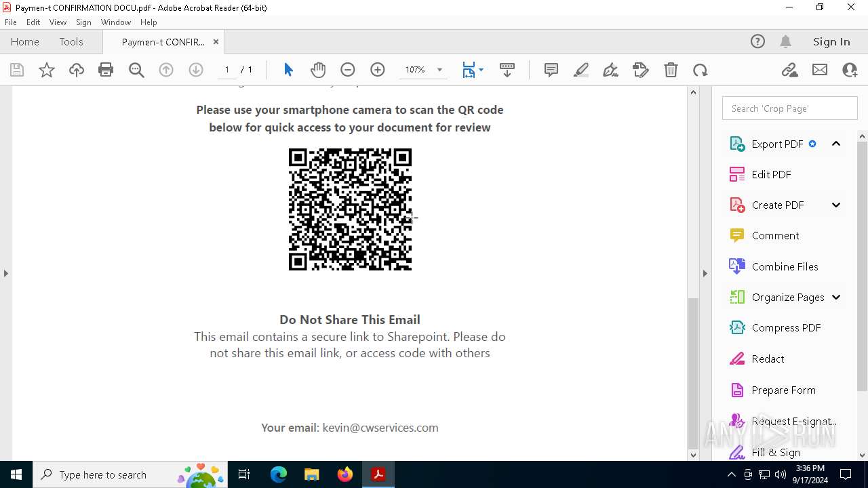Expand the Organize Pages options
868x488 pixels.
pyautogui.click(x=836, y=297)
